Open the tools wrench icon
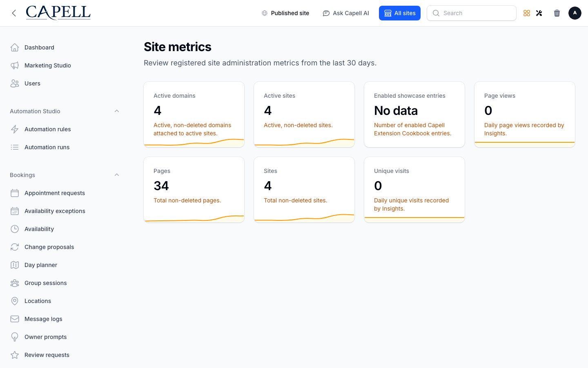The image size is (588, 368). 539,13
